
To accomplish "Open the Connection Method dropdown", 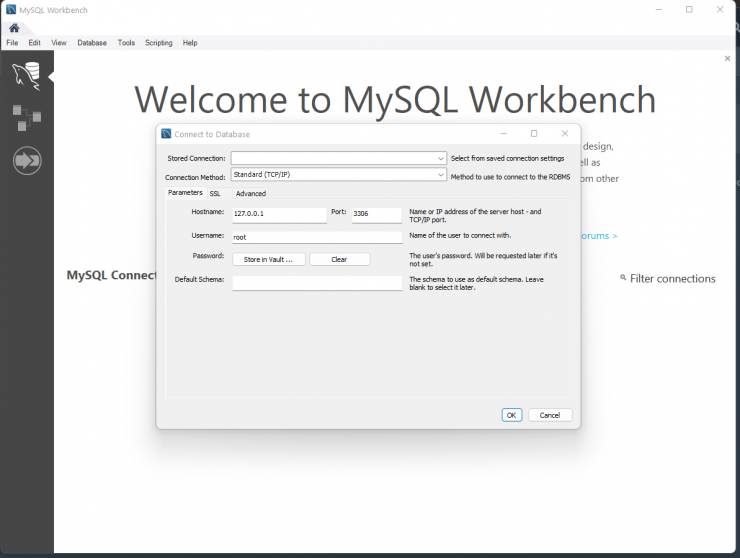I will tap(440, 175).
